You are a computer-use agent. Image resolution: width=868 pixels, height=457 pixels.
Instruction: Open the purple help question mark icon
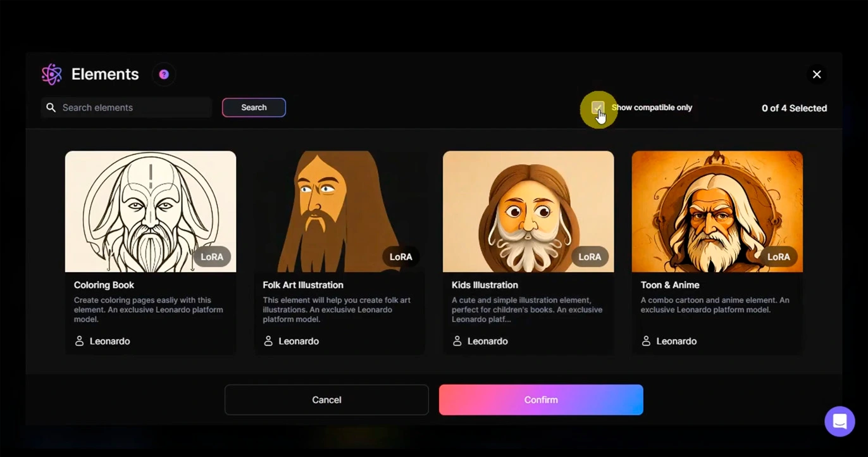coord(164,74)
